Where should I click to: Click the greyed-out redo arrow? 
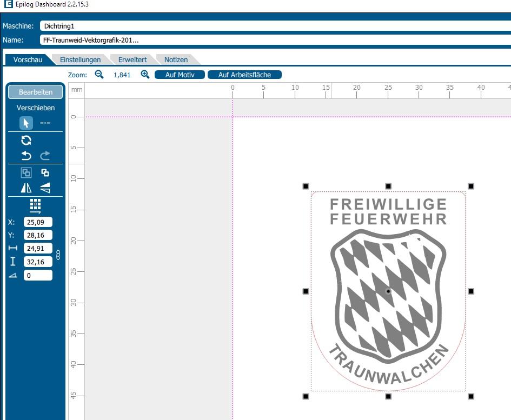[x=45, y=156]
